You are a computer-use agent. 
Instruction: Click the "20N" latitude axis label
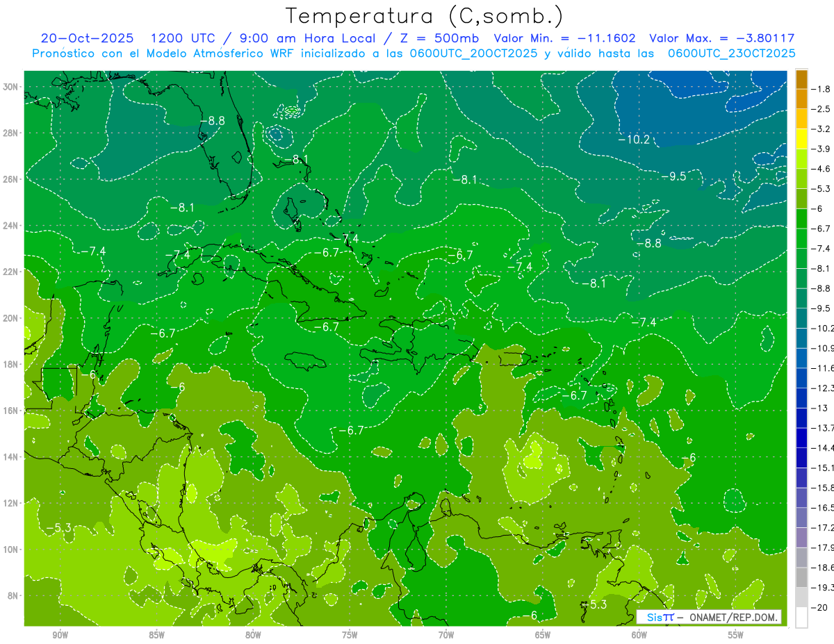[12, 318]
